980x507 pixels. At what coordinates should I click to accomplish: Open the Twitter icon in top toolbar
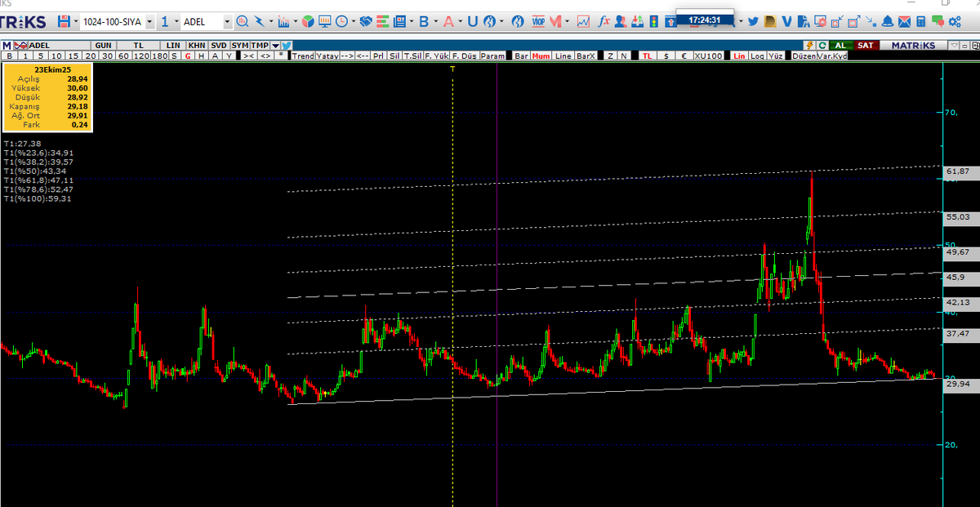tap(753, 22)
